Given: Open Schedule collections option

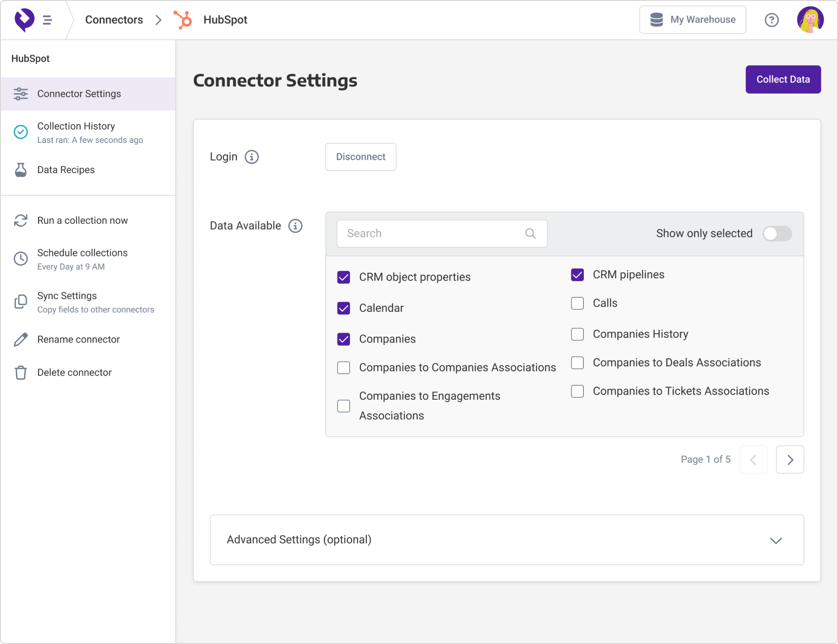Looking at the screenshot, I should pos(88,259).
